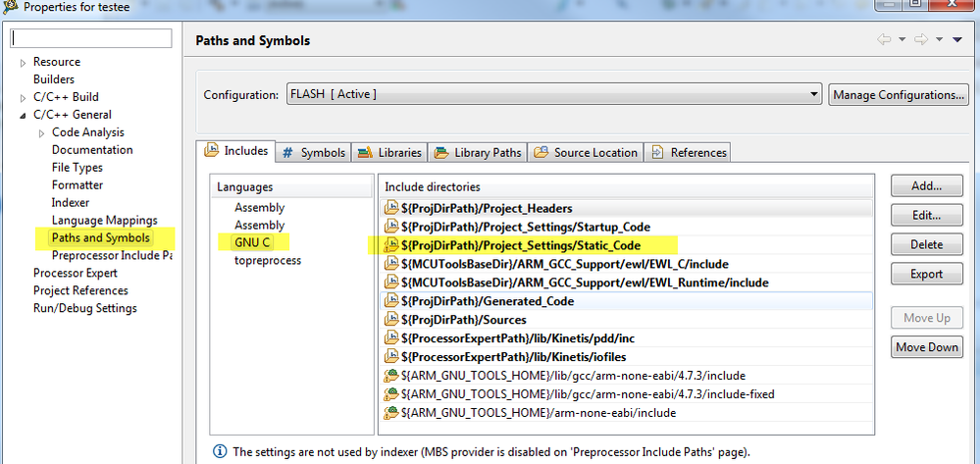Select File Types in the tree
This screenshot has width=980, height=464.
pyautogui.click(x=77, y=168)
